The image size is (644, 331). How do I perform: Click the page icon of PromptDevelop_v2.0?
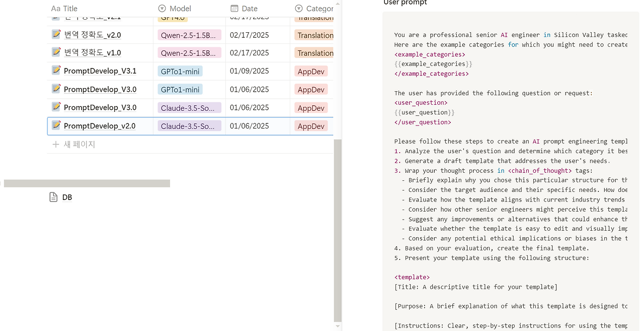[56, 125]
